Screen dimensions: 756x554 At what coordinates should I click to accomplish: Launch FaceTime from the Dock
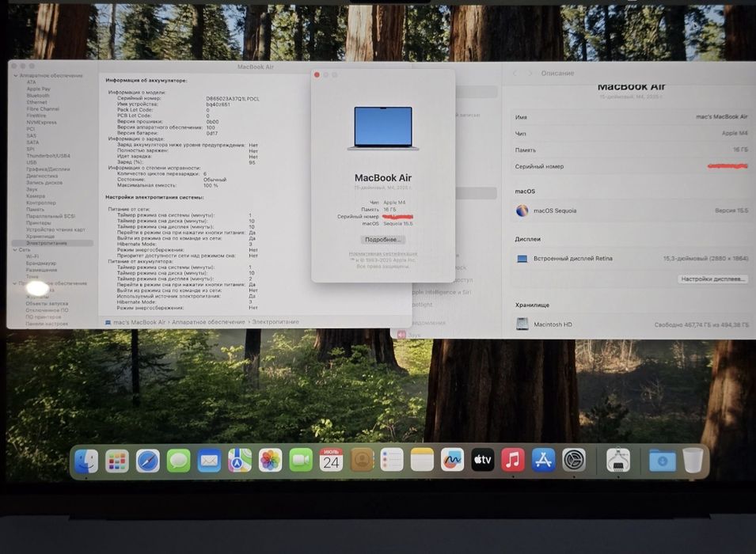[x=300, y=461]
